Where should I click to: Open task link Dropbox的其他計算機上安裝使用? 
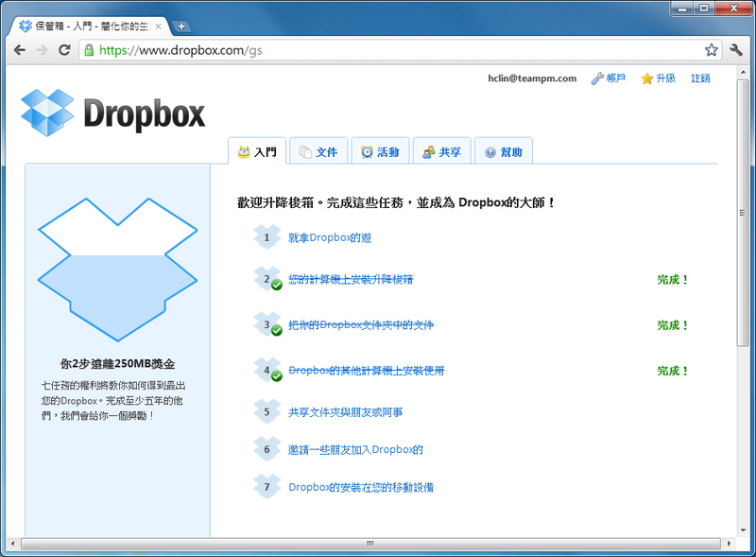coord(367,371)
